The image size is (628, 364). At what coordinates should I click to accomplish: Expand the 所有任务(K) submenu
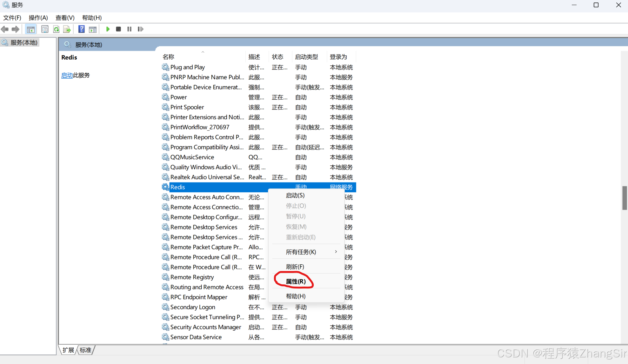point(301,252)
